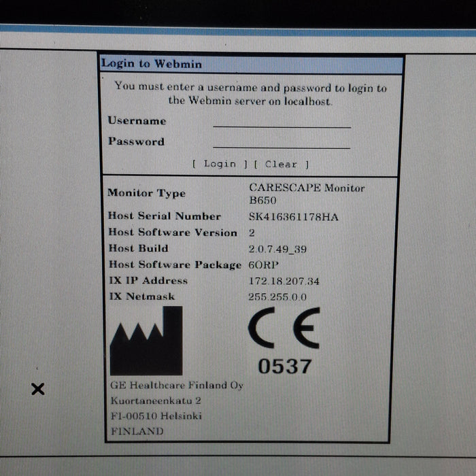Click the serial number 'SK416361178HA'
The image size is (476, 476).
(x=293, y=217)
